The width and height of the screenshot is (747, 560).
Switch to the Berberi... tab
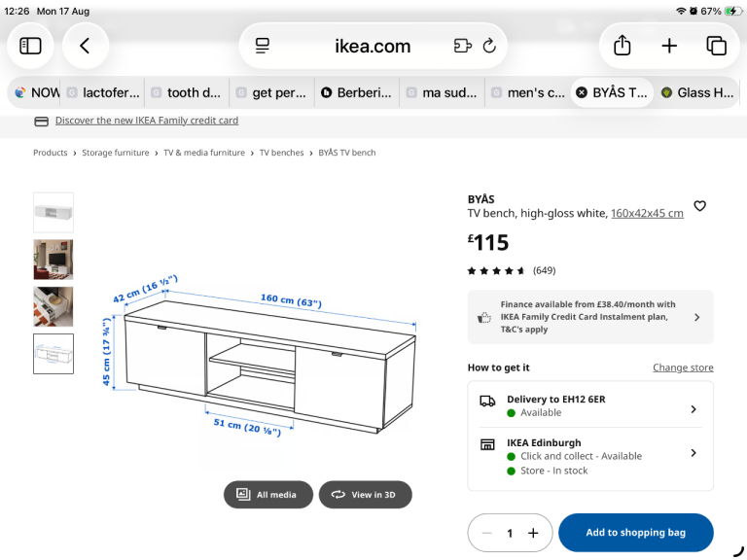point(357,92)
